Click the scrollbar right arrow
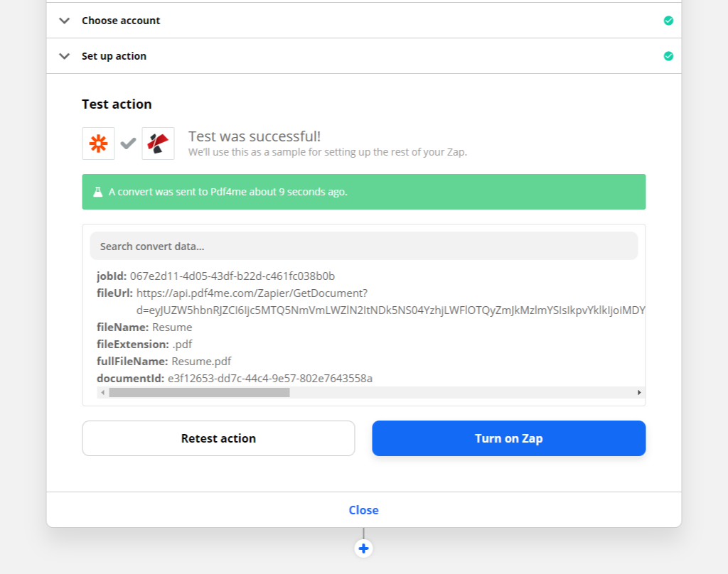The image size is (728, 574). tap(639, 392)
